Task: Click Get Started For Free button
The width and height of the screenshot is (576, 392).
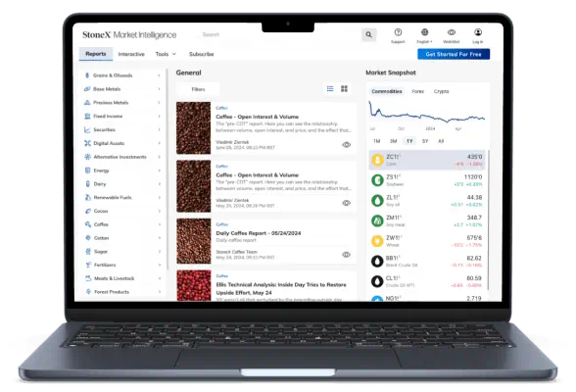Action: pos(454,54)
